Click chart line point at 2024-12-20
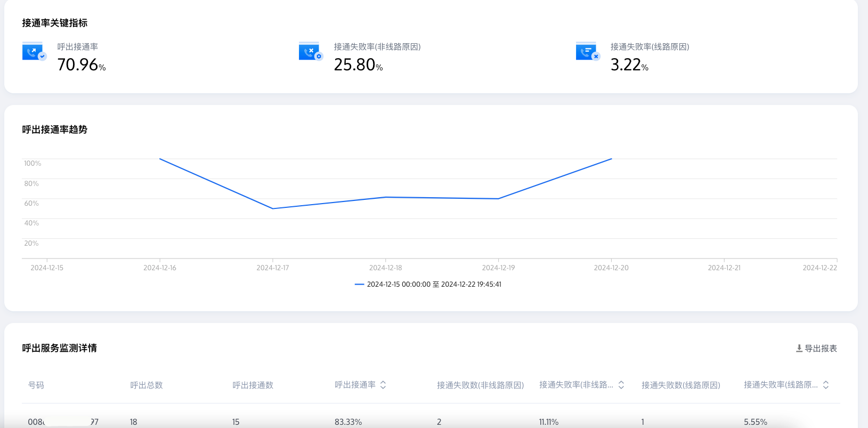The width and height of the screenshot is (868, 428). (x=611, y=159)
